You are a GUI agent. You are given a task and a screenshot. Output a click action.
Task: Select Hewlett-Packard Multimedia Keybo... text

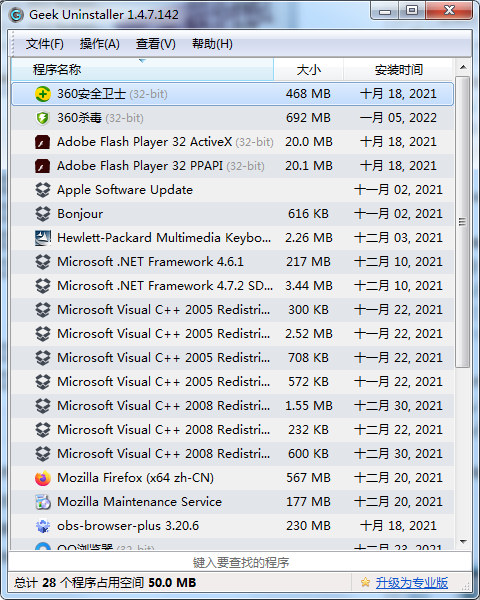[164, 238]
